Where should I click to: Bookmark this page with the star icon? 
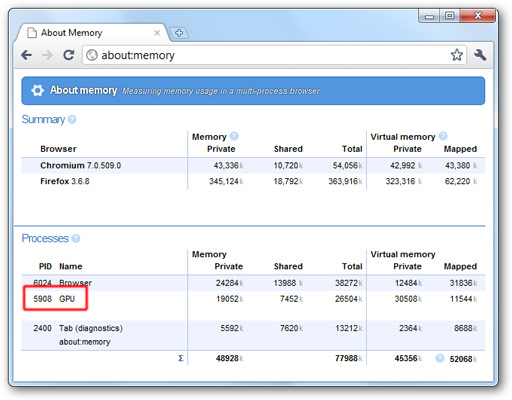457,55
